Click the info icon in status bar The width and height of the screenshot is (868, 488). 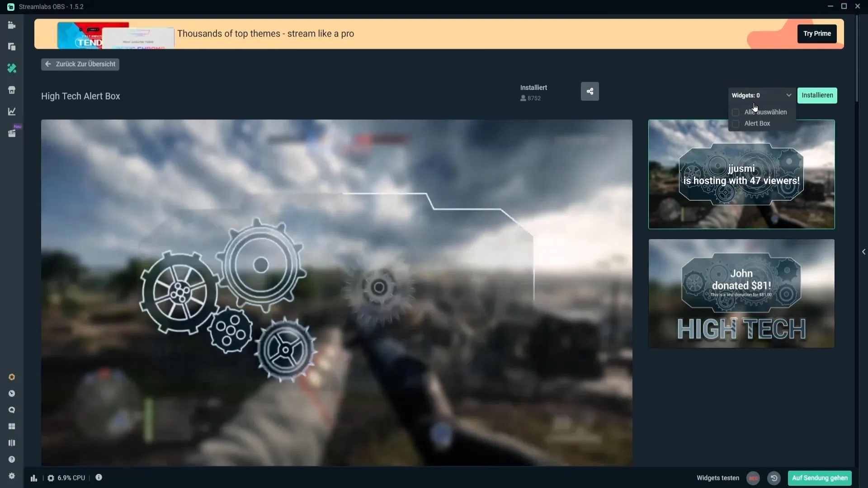[x=99, y=478]
